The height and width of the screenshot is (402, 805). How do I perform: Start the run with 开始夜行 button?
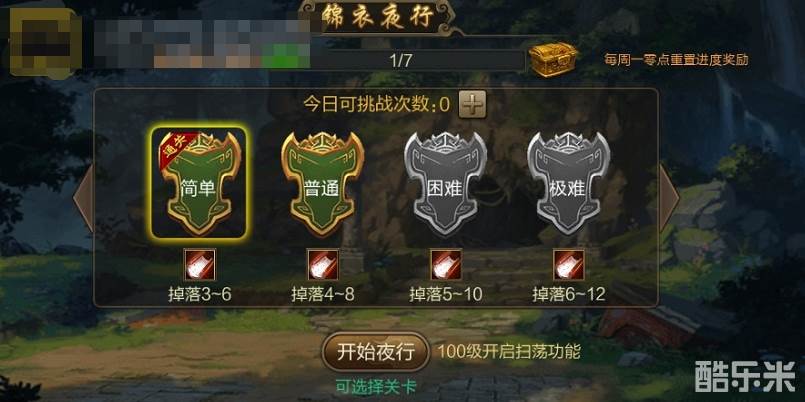pyautogui.click(x=376, y=352)
